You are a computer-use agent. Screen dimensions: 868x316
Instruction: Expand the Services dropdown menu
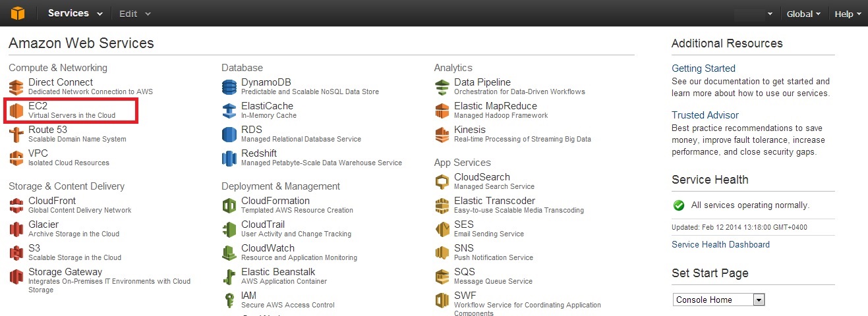[75, 13]
